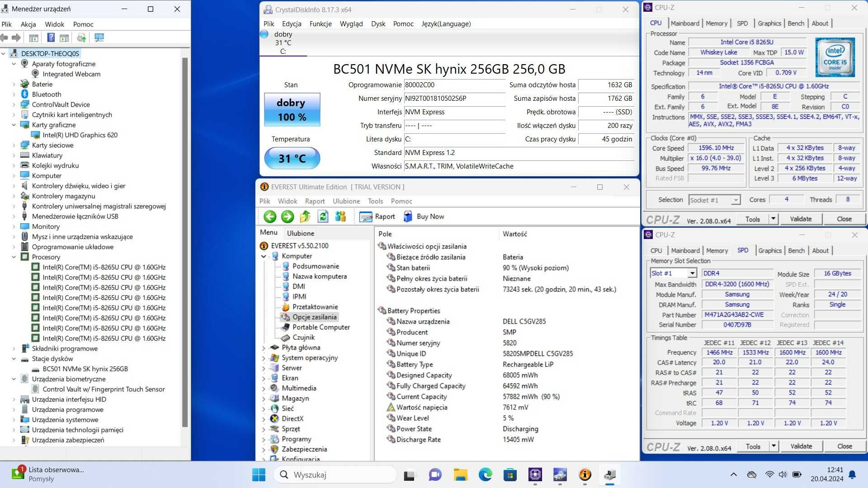Image resolution: width=868 pixels, height=488 pixels.
Task: Click Close in the lower CPU-Z window
Action: click(x=844, y=446)
